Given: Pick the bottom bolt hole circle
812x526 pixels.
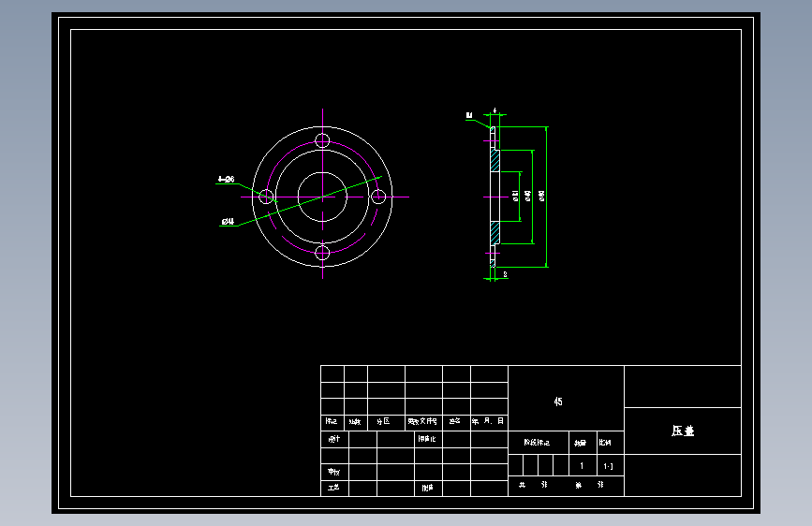Looking at the screenshot, I should click(322, 253).
